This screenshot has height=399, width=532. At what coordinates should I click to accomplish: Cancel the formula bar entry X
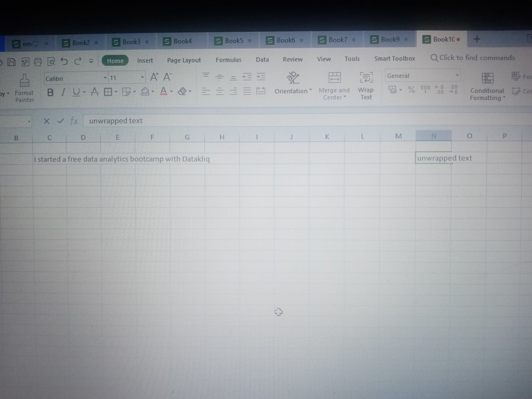pos(47,121)
